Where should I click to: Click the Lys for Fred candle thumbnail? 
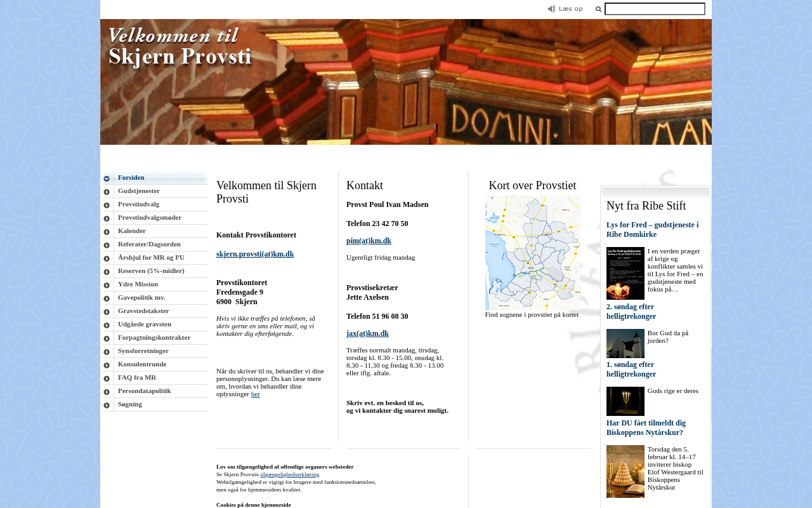[625, 273]
